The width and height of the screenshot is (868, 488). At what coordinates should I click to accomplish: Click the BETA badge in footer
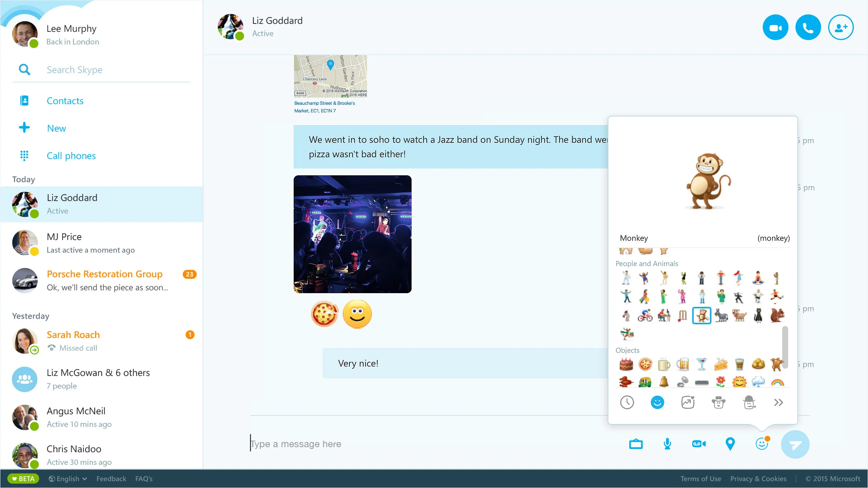[23, 479]
